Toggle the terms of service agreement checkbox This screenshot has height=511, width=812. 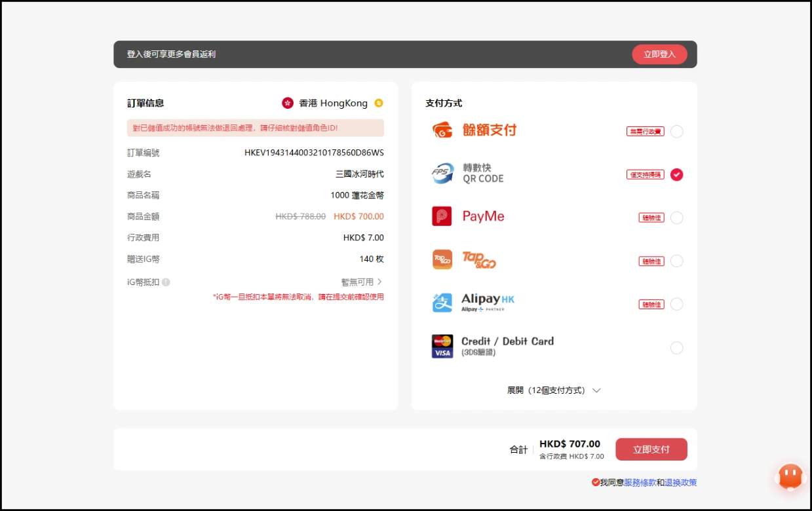point(595,482)
